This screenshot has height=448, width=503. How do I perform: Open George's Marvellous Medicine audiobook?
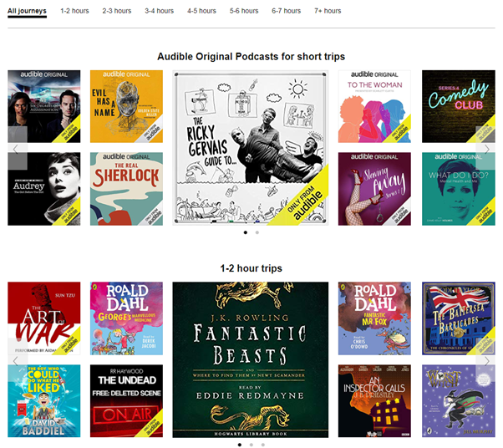click(126, 318)
